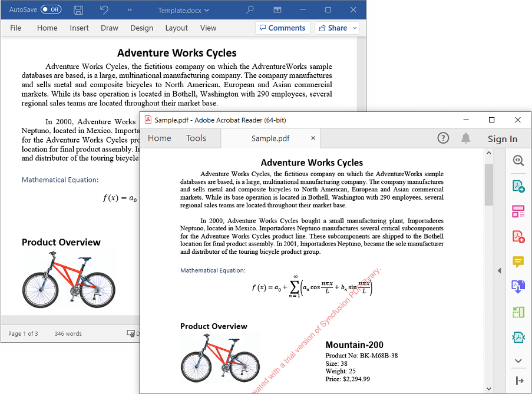Open the search/zoom tool in Acrobat side panel
Screen dimensions: 532x394
point(518,160)
